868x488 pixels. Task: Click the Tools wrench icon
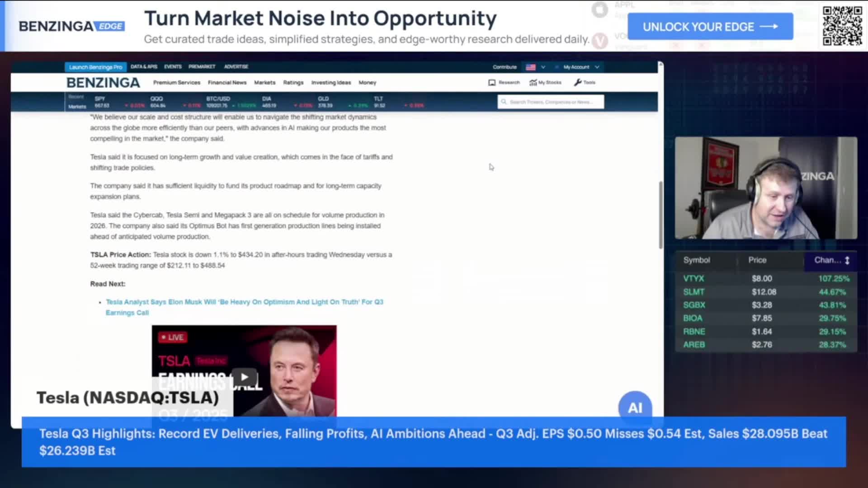coord(578,82)
